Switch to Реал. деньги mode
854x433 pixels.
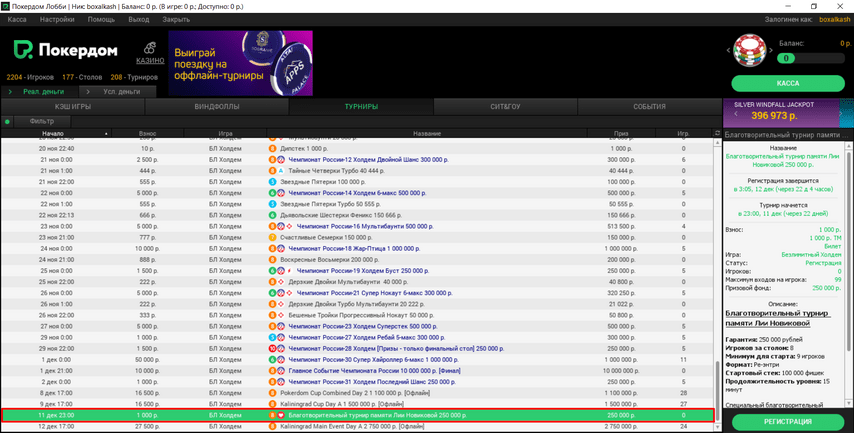coord(40,92)
